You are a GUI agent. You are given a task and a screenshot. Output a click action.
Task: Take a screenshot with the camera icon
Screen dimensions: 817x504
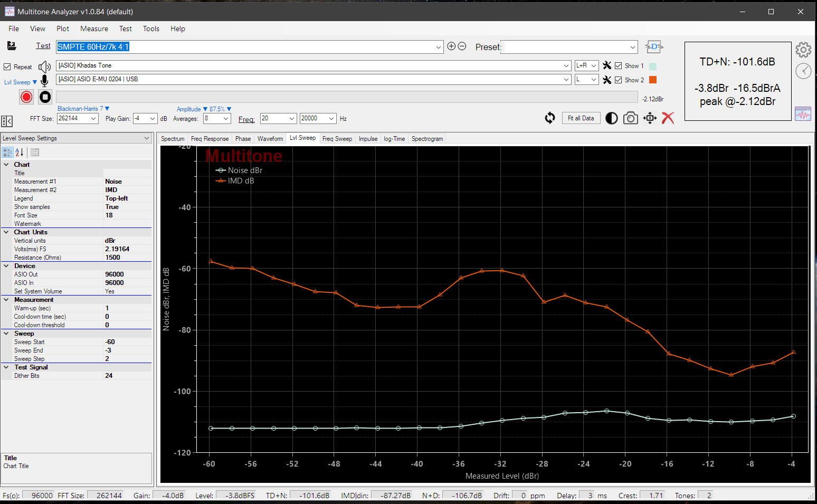click(x=631, y=118)
